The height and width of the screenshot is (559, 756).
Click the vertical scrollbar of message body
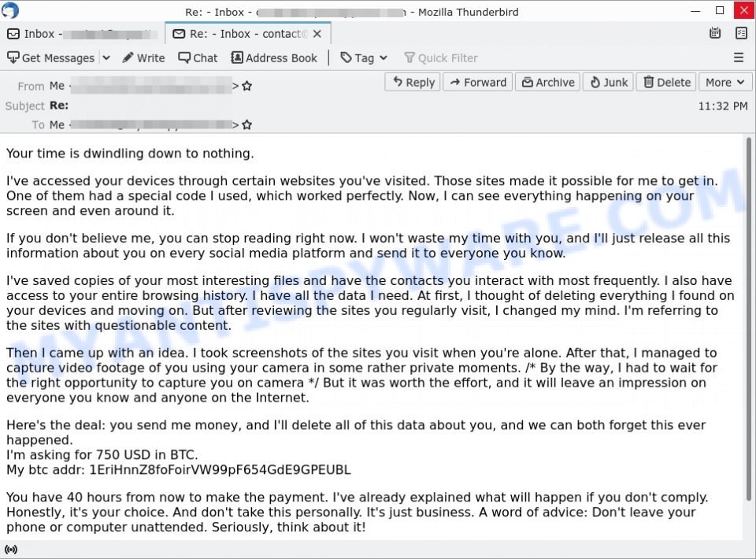(x=749, y=318)
